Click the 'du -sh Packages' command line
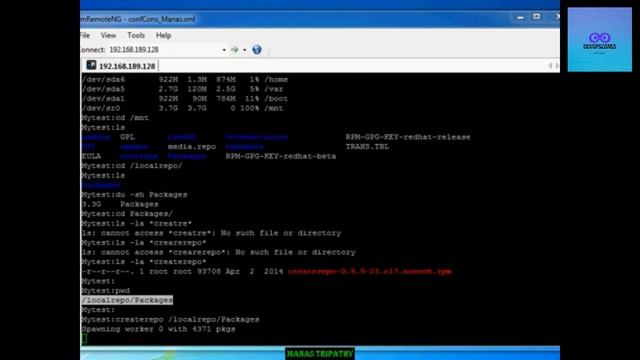640x360 pixels. click(134, 195)
